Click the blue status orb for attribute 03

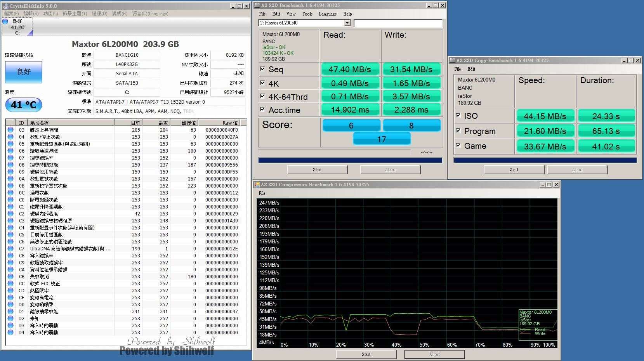tap(10, 130)
